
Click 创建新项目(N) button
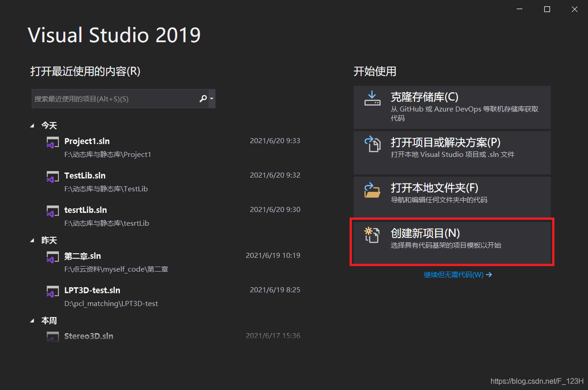click(452, 242)
